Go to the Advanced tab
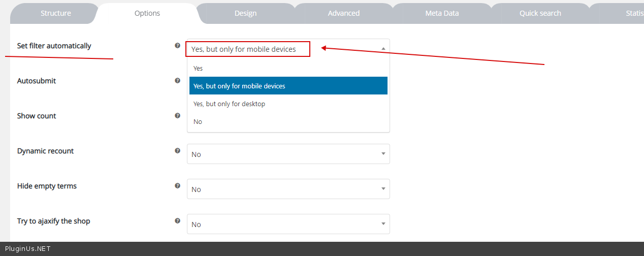Screen dimensions: 644x256 343,13
